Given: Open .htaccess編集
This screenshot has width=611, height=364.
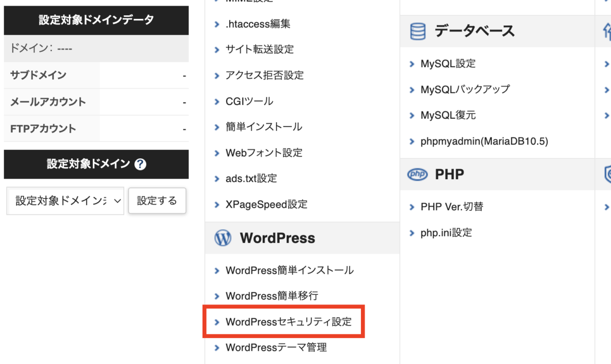Looking at the screenshot, I should click(258, 24).
